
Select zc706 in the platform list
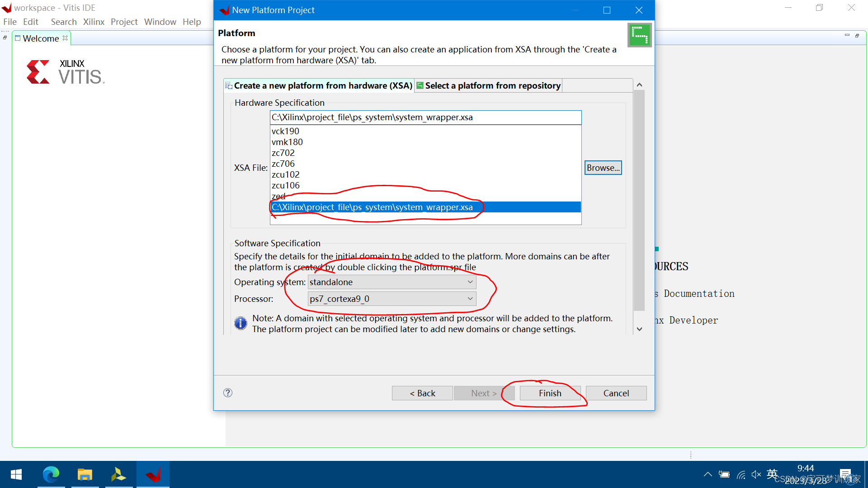(425, 164)
